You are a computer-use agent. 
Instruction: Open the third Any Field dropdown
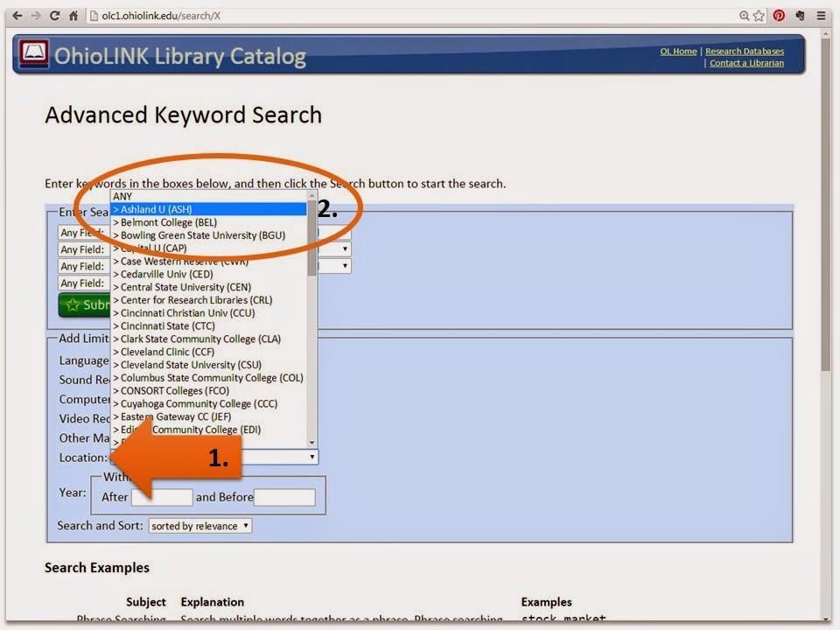coord(84,266)
